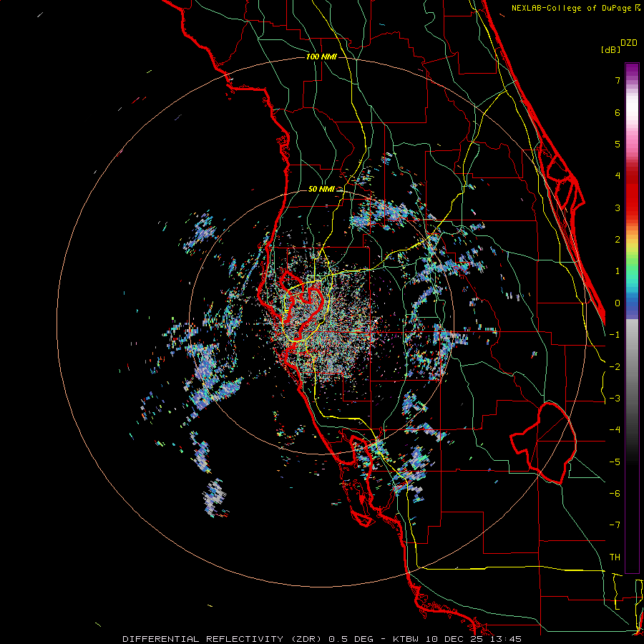Click the NEXLAB-College of DuPage header text

(575, 8)
